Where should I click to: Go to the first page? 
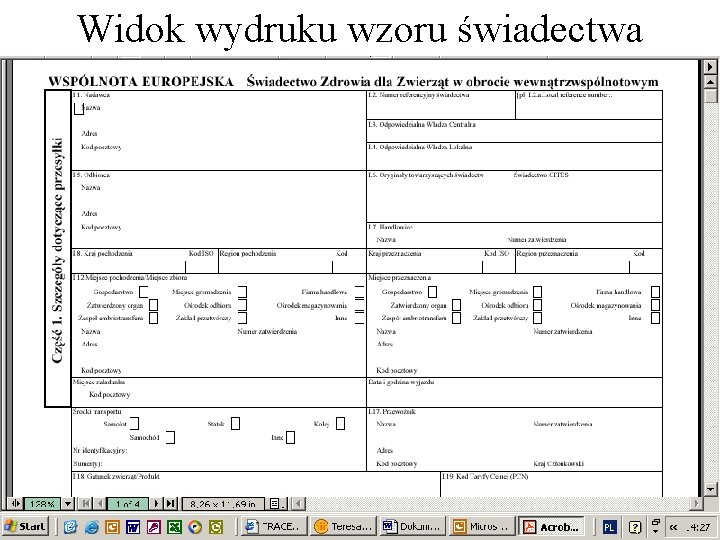85,504
